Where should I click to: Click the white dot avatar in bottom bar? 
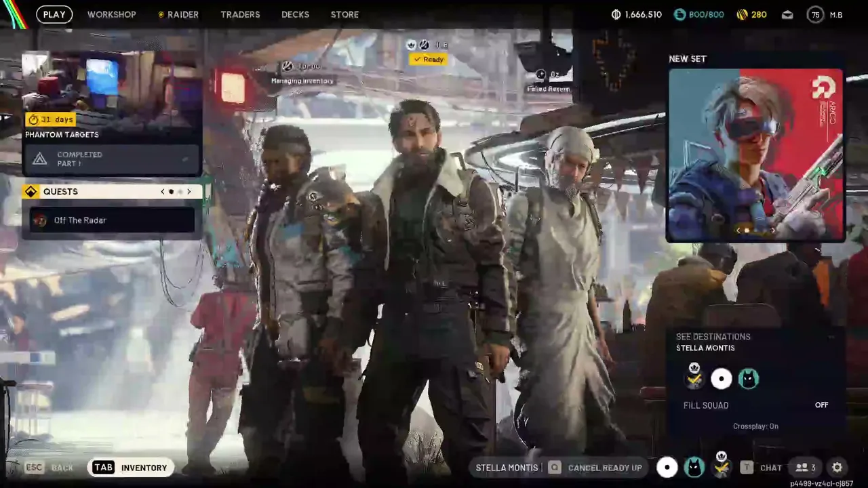pos(667,467)
